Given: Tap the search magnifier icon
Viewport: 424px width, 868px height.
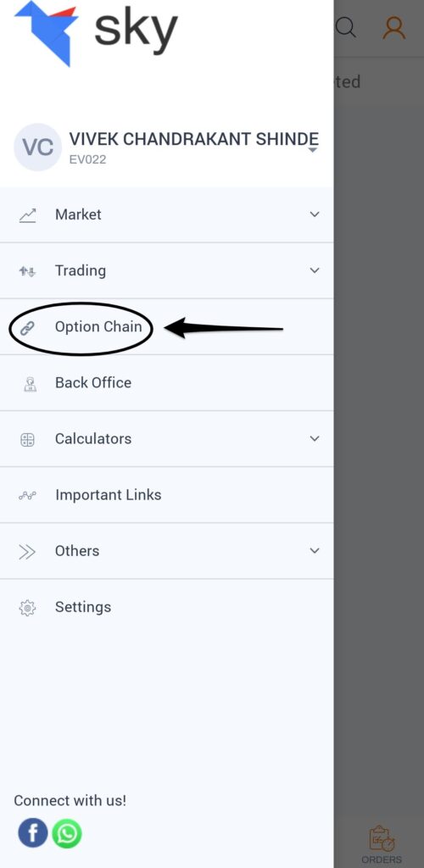Looking at the screenshot, I should (x=346, y=26).
